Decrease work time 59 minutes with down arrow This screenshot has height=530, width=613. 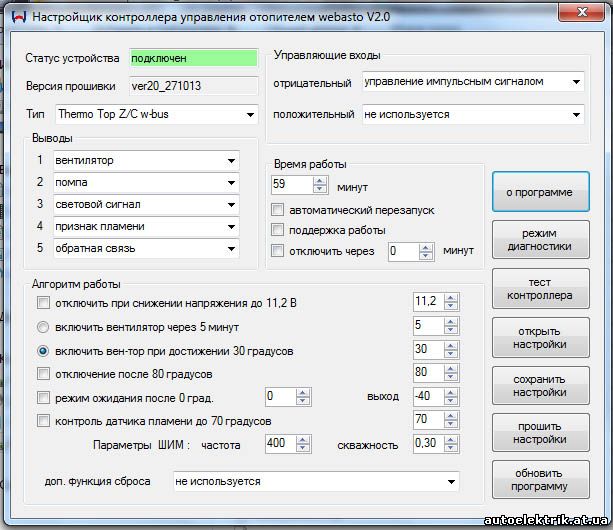pyautogui.click(x=320, y=188)
